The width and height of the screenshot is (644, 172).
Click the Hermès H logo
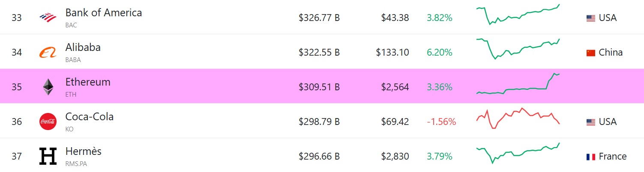click(48, 156)
